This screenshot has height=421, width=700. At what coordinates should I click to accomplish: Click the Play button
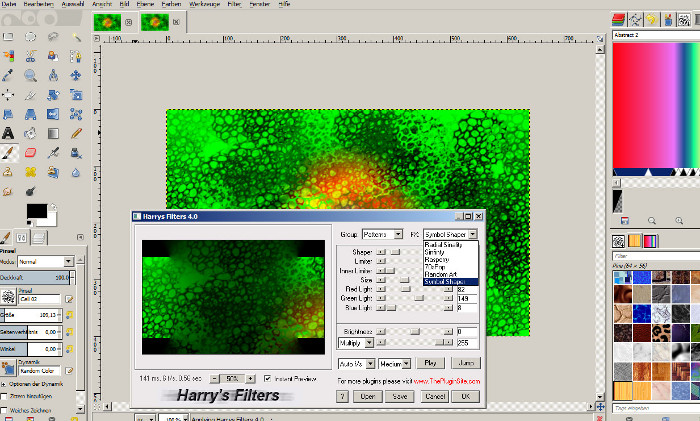(x=431, y=363)
